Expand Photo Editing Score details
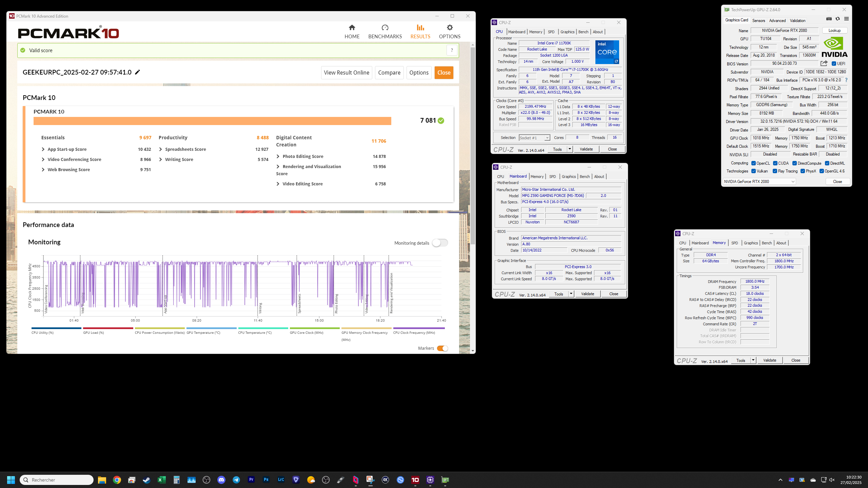This screenshot has width=868, height=488. click(x=278, y=156)
